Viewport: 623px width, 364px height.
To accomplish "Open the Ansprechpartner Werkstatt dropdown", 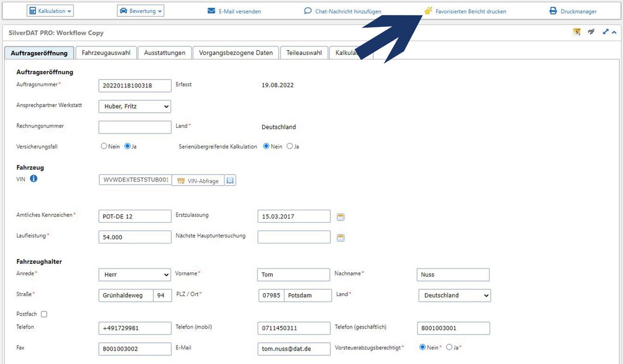I will 135,107.
